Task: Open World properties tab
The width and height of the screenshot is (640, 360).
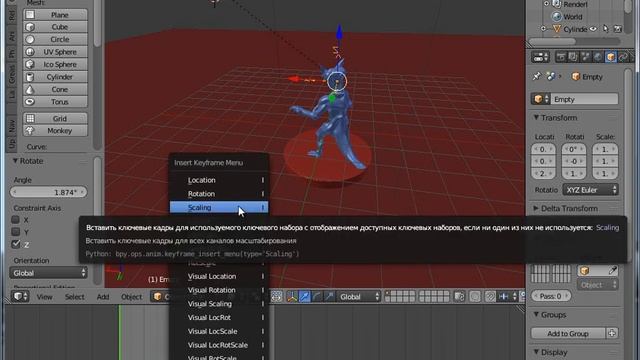Action: 598,57
